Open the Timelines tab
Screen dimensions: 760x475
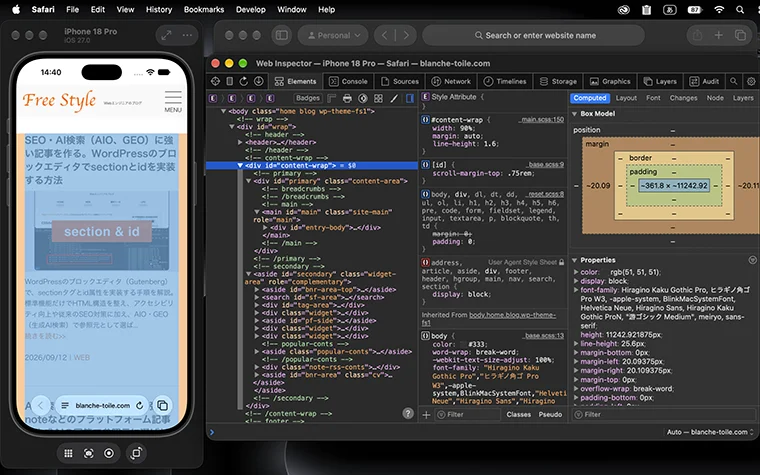[x=505, y=81]
